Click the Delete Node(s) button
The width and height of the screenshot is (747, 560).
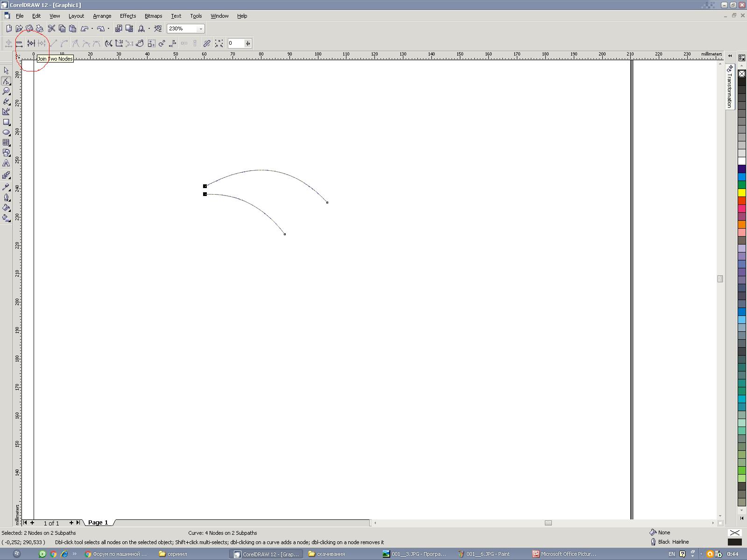point(19,43)
